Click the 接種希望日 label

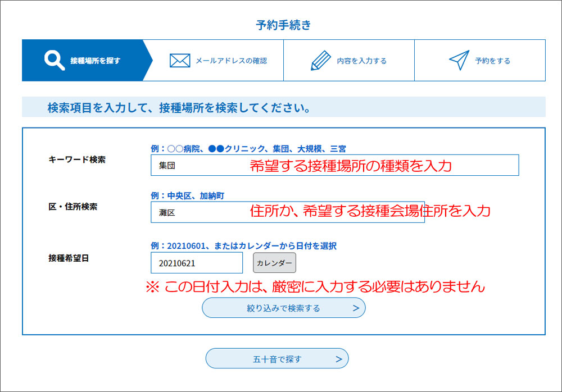[69, 258]
